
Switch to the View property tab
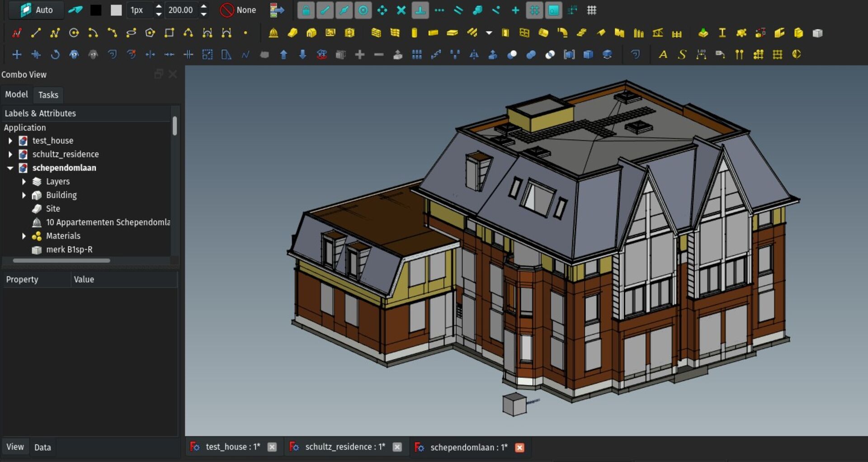click(x=15, y=447)
